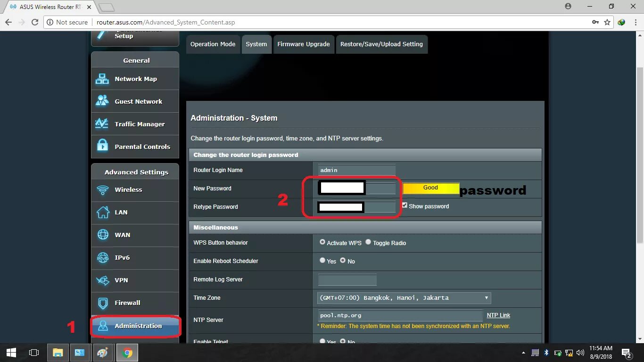The image size is (644, 362).
Task: Click Chrome back navigation arrow
Action: [8, 22]
